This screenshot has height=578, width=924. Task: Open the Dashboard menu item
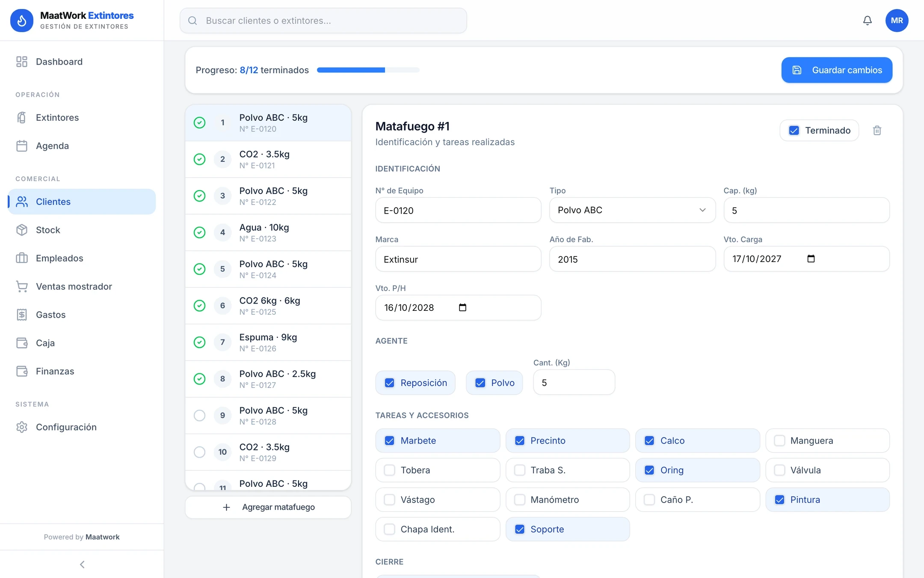(82, 62)
